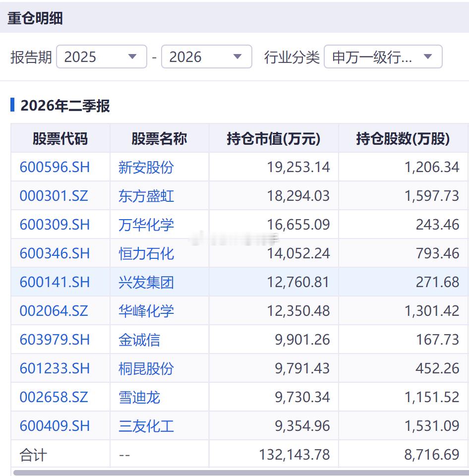Open stock code link 000301.SZ
Viewport: 469px width, 476px height.
54,196
